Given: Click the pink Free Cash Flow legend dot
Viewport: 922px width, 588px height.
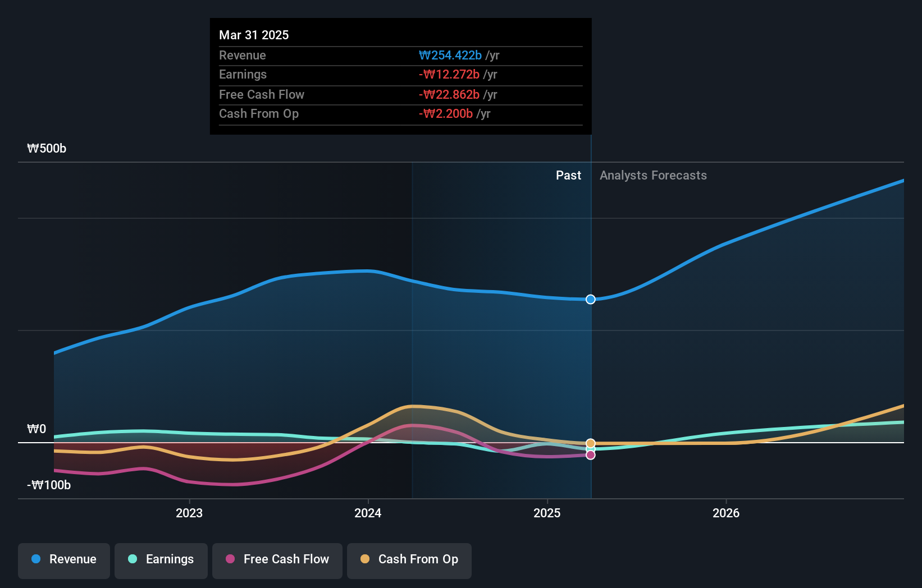Looking at the screenshot, I should point(230,559).
